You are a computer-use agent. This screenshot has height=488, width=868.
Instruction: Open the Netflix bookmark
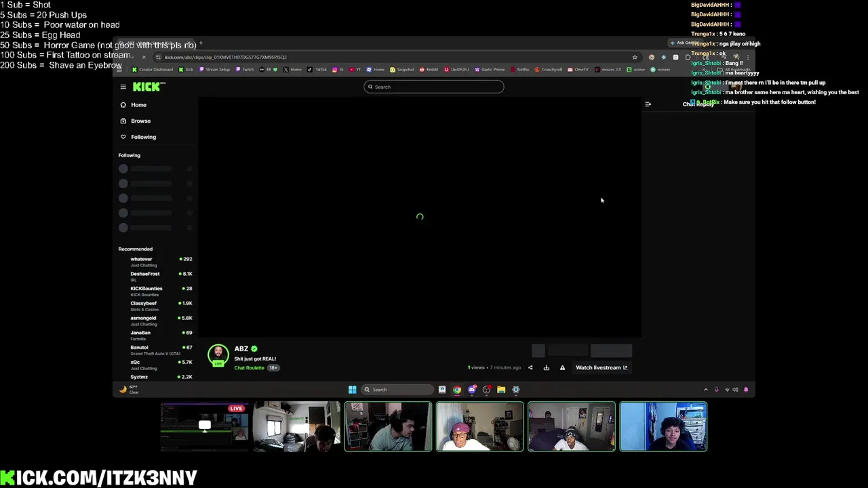520,69
